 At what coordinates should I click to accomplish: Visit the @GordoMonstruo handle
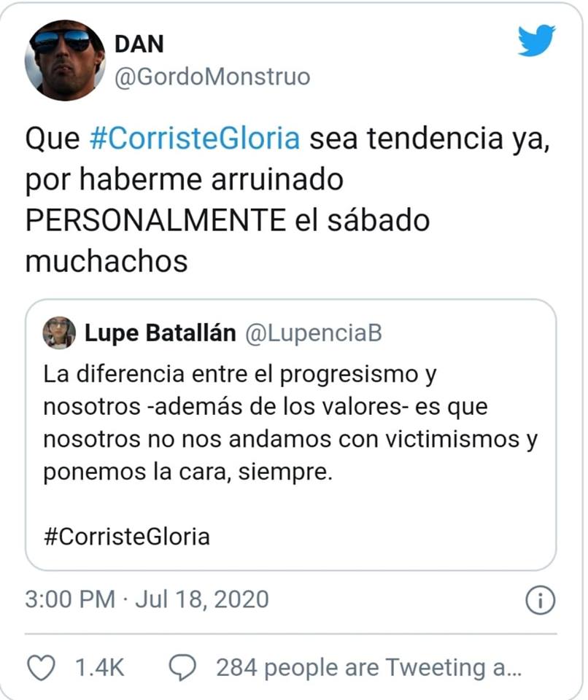(212, 76)
